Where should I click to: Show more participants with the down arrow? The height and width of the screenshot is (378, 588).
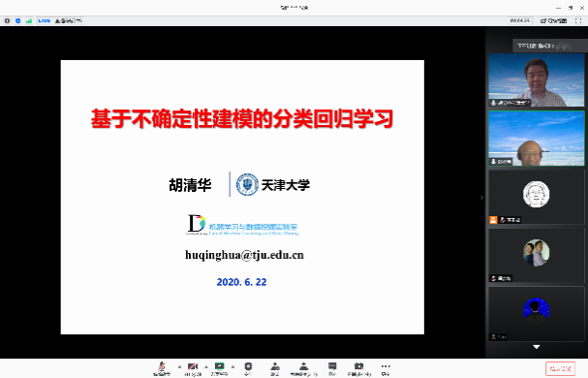pos(537,347)
